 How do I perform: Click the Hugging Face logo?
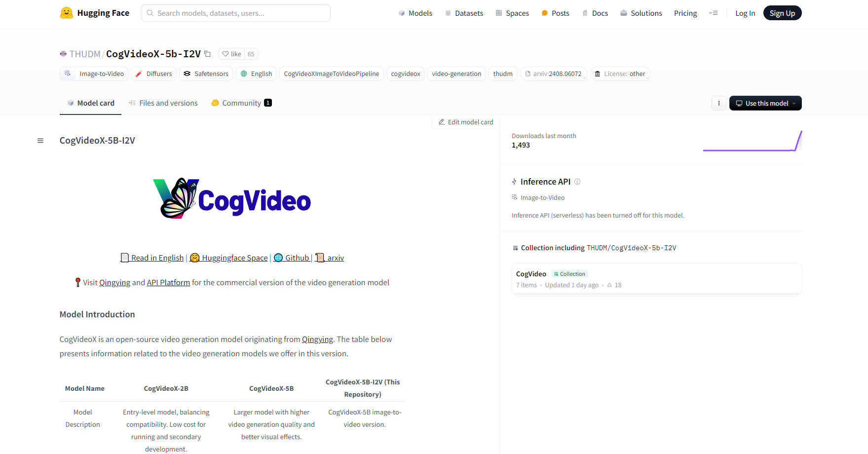67,12
